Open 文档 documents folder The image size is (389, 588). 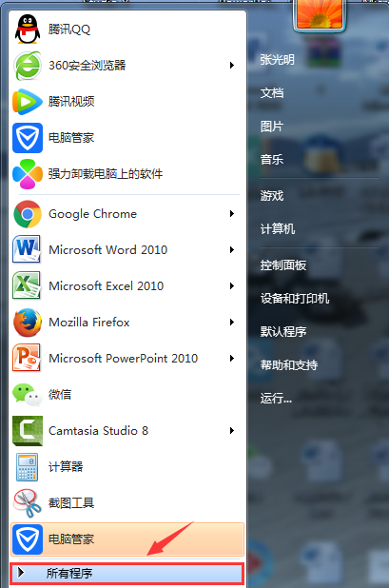point(272,92)
